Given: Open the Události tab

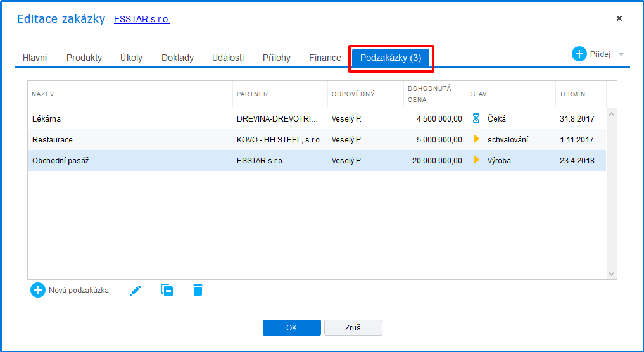Looking at the screenshot, I should 228,58.
